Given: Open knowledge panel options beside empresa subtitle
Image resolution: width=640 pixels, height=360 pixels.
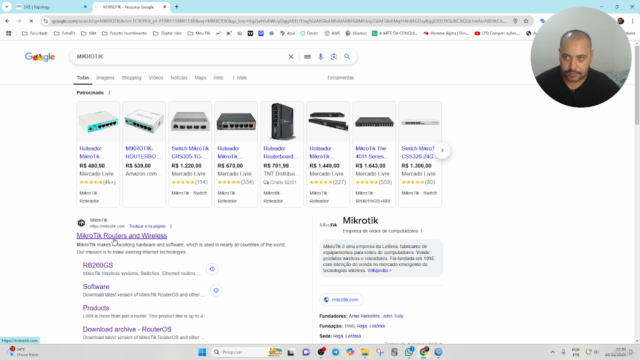Looking at the screenshot, I should pos(421,231).
